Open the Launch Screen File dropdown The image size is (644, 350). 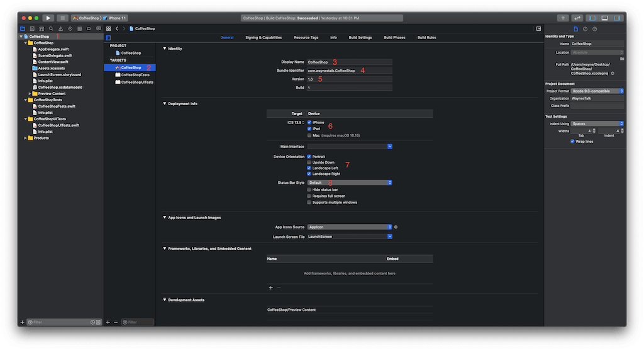point(350,237)
